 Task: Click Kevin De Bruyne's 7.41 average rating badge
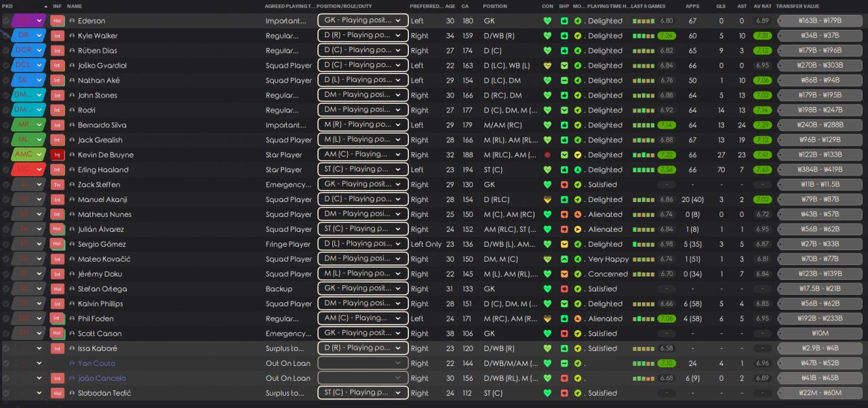coord(763,155)
